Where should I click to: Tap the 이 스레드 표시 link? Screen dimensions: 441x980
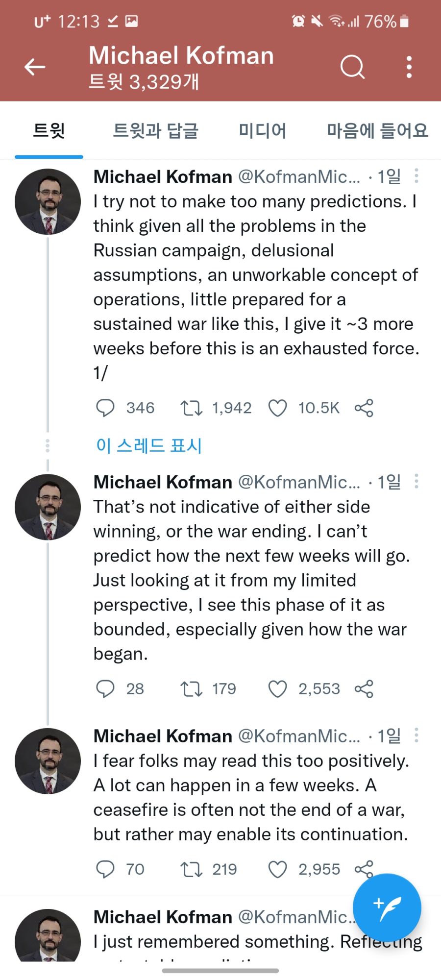click(149, 445)
